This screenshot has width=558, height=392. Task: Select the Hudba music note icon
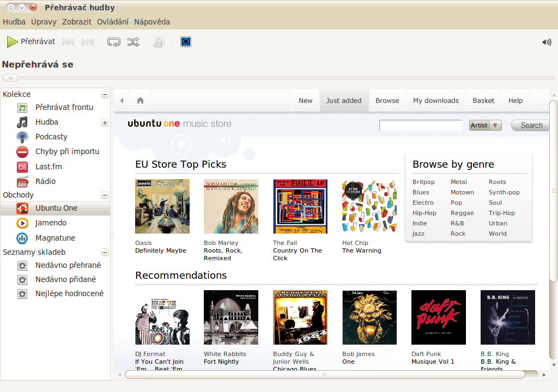point(22,122)
